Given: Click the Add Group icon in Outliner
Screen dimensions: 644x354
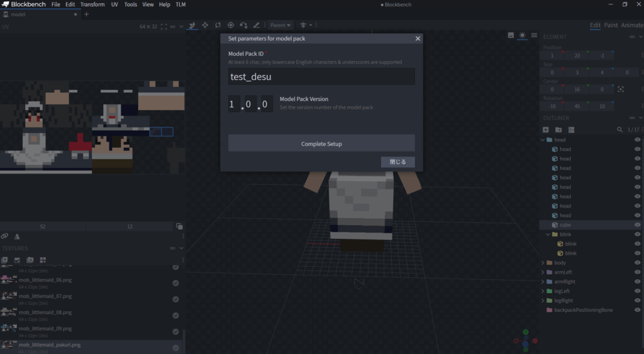Looking at the screenshot, I should pos(558,130).
